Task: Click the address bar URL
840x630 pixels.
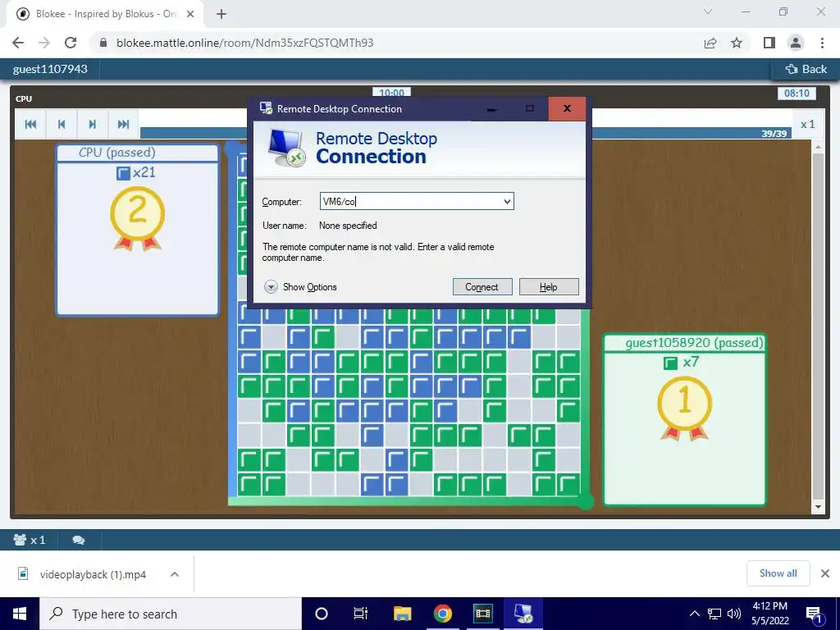Action: (244, 43)
